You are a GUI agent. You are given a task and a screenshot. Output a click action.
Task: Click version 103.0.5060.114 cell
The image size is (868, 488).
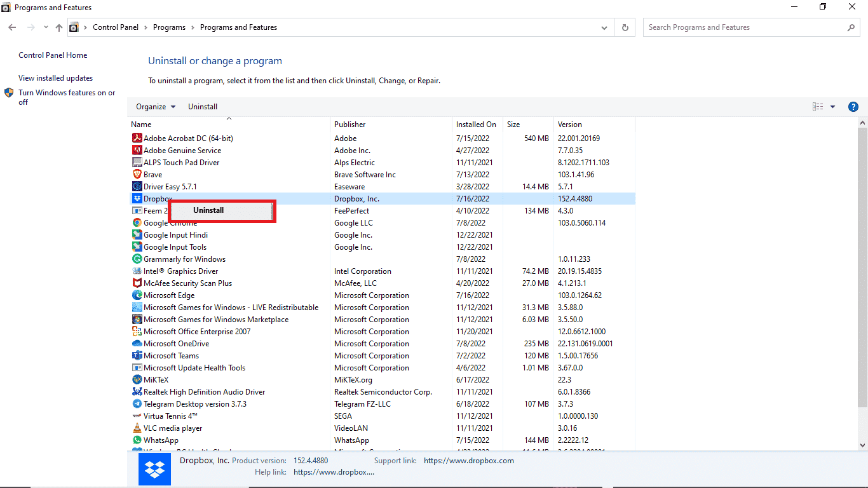click(x=581, y=222)
